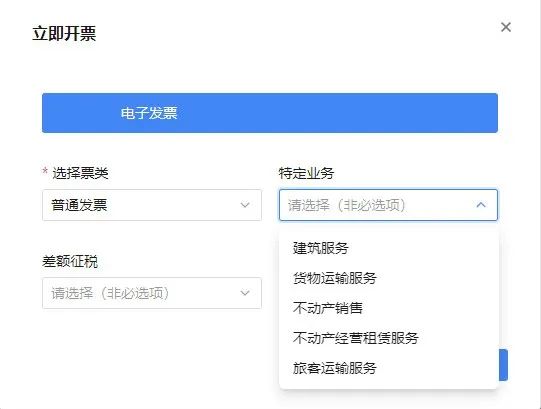This screenshot has height=409, width=541.
Task: Click the 差额征税 field label
Action: tap(70, 261)
